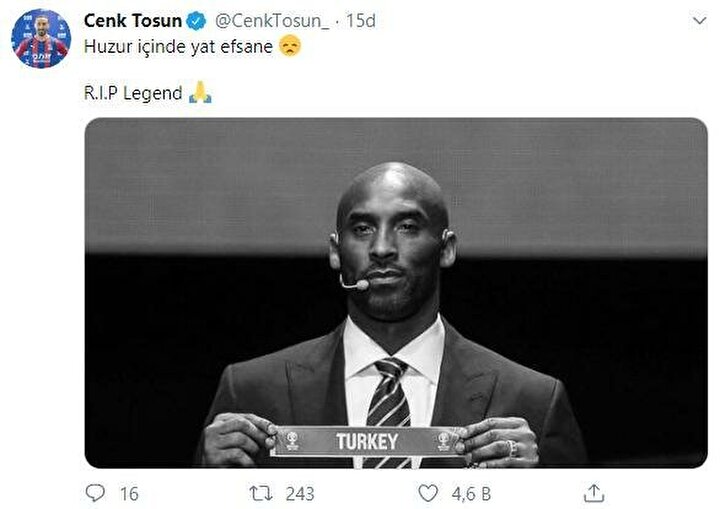Click the reply count 16
720x509 pixels.
129,494
